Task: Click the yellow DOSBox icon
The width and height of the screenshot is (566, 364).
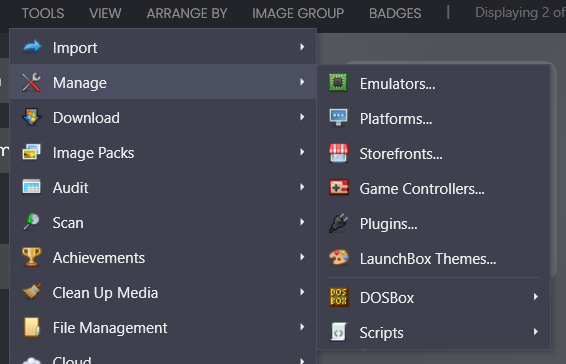Action: (339, 297)
